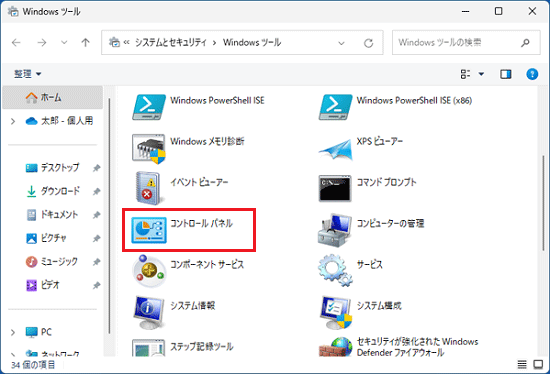Image resolution: width=550 pixels, height=374 pixels.
Task: Open システム構成 icon
Action: point(335,312)
